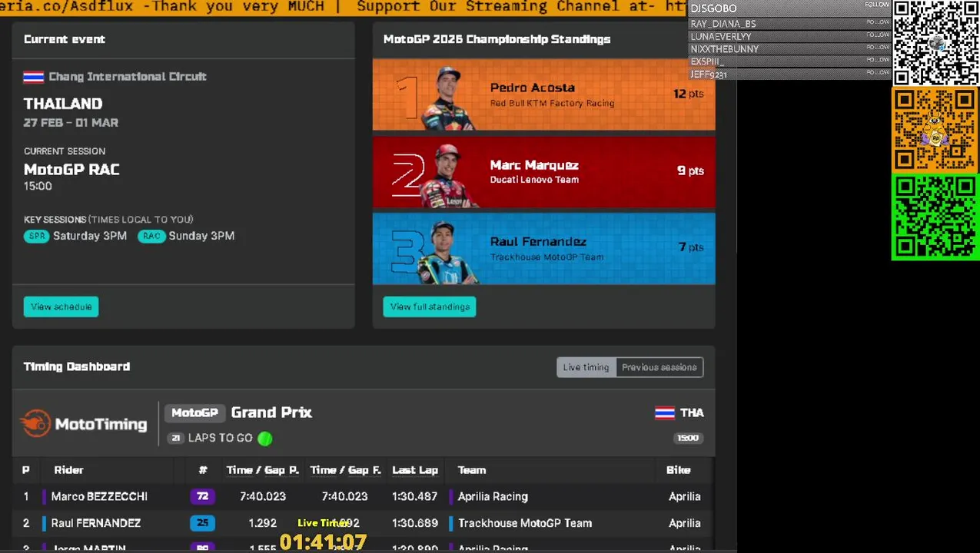Click the THAILAND event title
This screenshot has width=980, height=553.
[63, 104]
